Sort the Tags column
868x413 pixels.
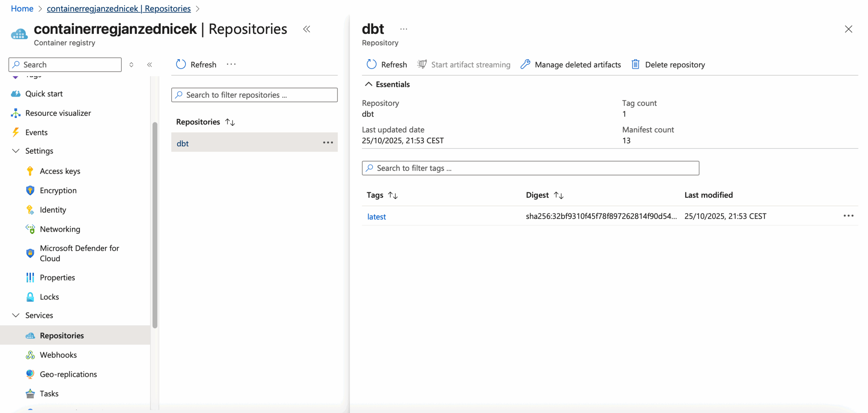[x=393, y=195]
